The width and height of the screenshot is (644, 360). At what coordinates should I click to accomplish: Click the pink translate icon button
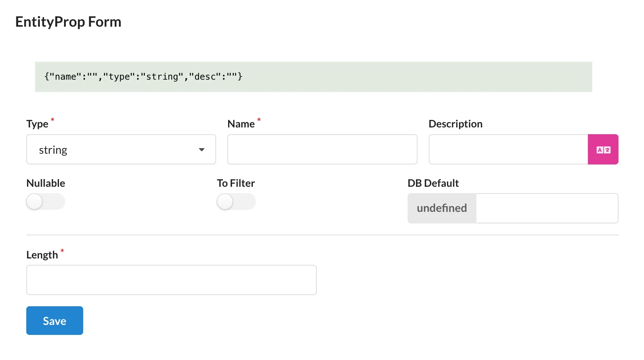[x=603, y=149]
